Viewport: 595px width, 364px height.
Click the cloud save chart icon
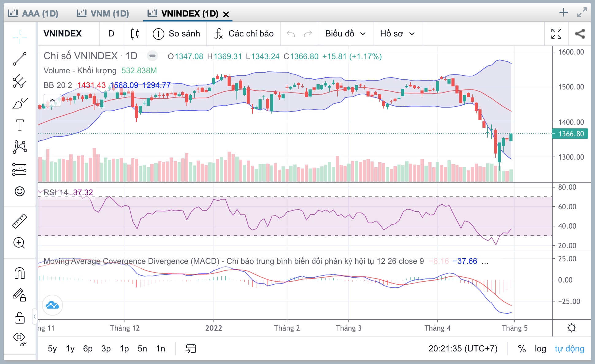pos(52,305)
